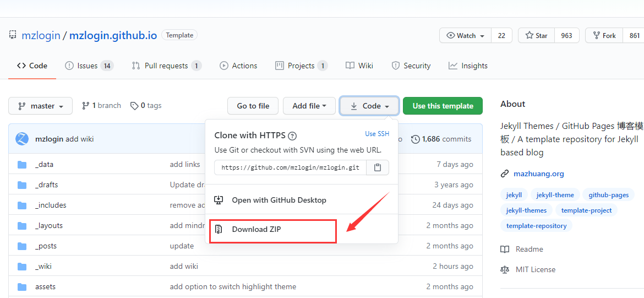Click the repository template icon beside mzlogin

(x=13, y=35)
